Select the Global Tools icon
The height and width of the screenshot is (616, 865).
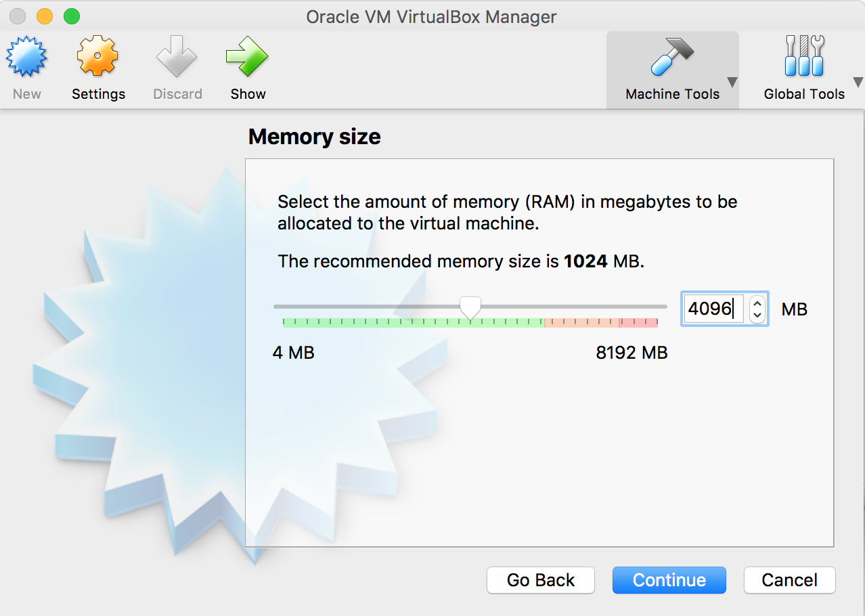(x=804, y=58)
